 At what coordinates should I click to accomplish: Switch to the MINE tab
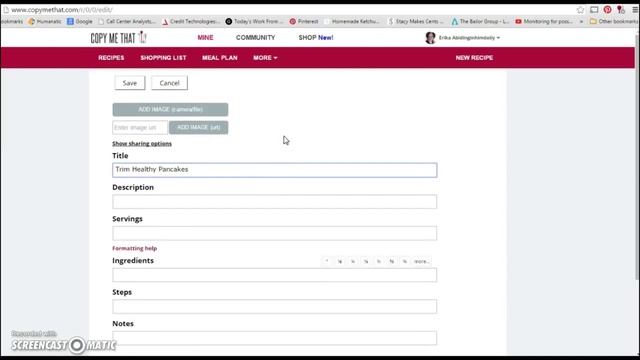tap(205, 38)
